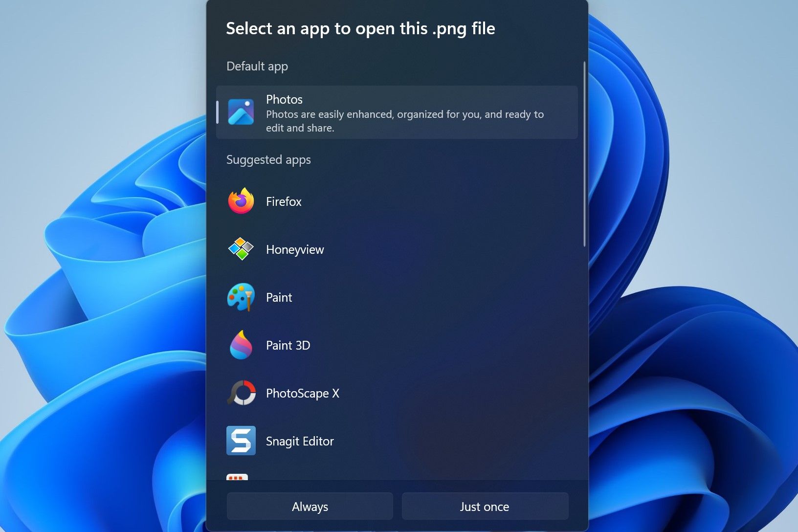Click the app list vertical scrollbar

click(x=584, y=154)
